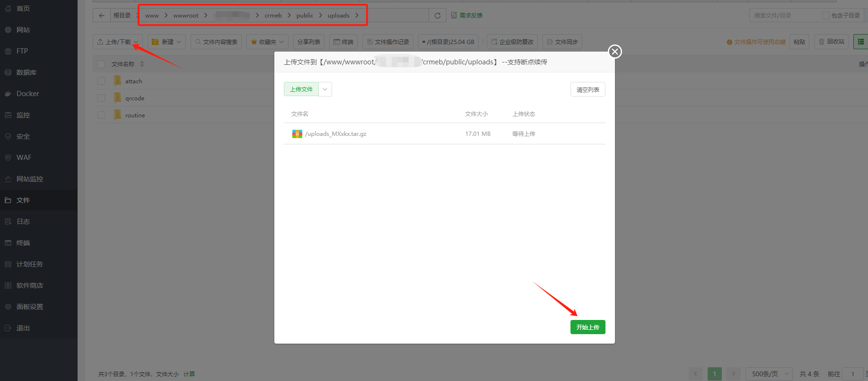Click the refresh directory icon

[438, 16]
